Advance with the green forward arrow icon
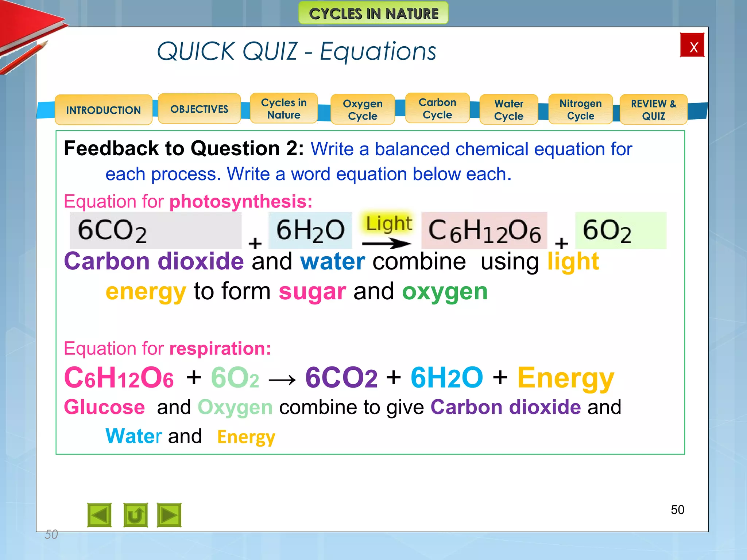 [x=169, y=515]
